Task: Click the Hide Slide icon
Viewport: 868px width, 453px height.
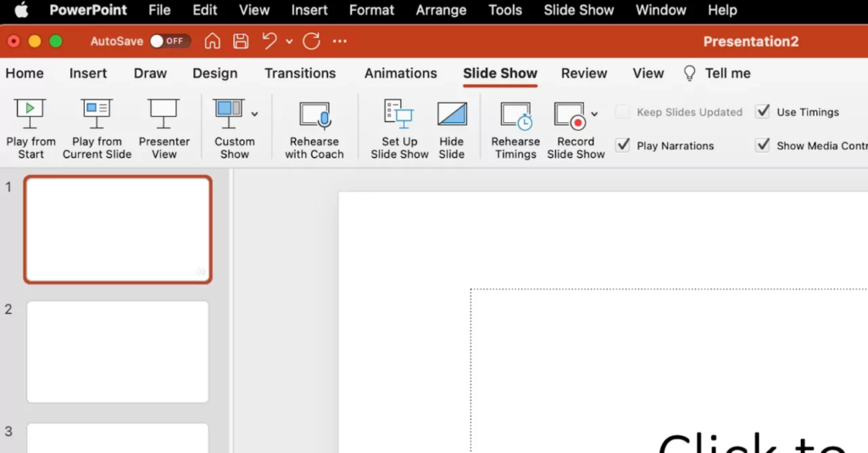Action: click(x=452, y=114)
